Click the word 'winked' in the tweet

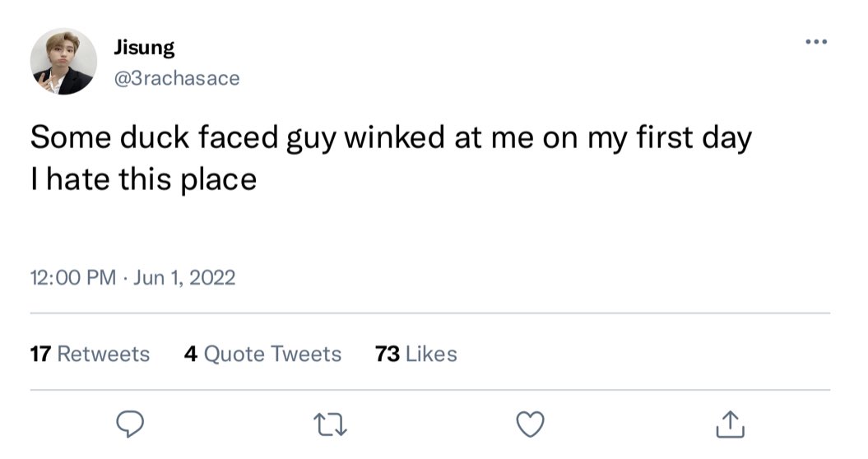[394, 137]
